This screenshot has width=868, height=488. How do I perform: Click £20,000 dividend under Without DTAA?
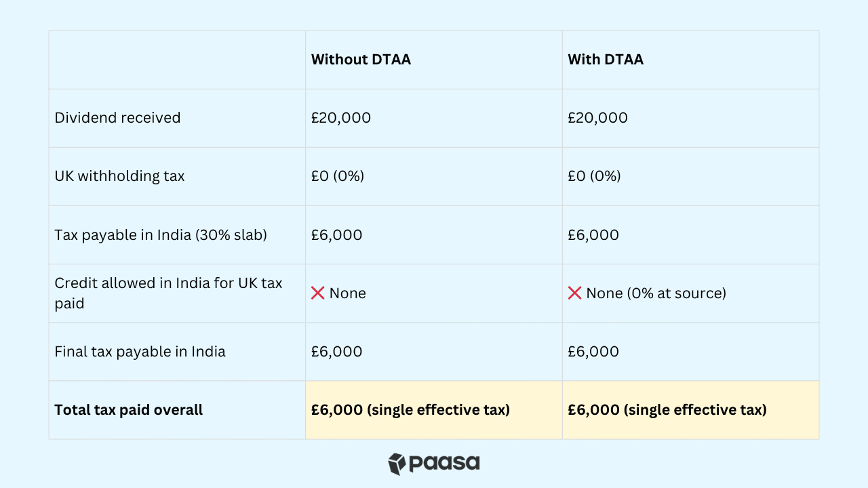click(341, 118)
